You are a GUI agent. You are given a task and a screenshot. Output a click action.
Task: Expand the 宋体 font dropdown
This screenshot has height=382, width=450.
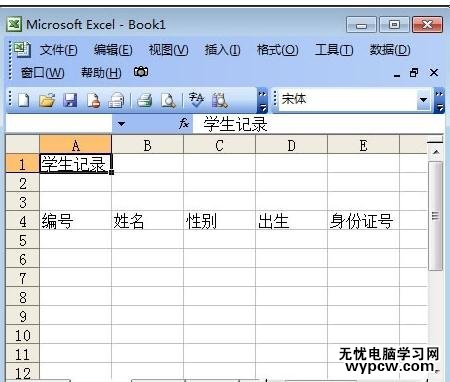click(423, 99)
